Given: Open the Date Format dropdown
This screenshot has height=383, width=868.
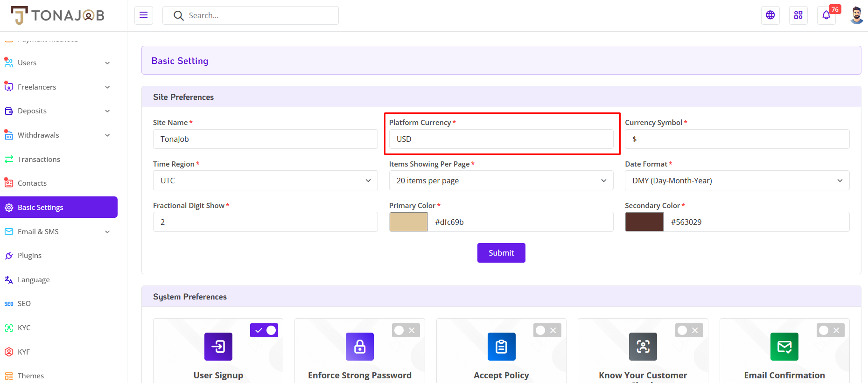Looking at the screenshot, I should click(737, 181).
